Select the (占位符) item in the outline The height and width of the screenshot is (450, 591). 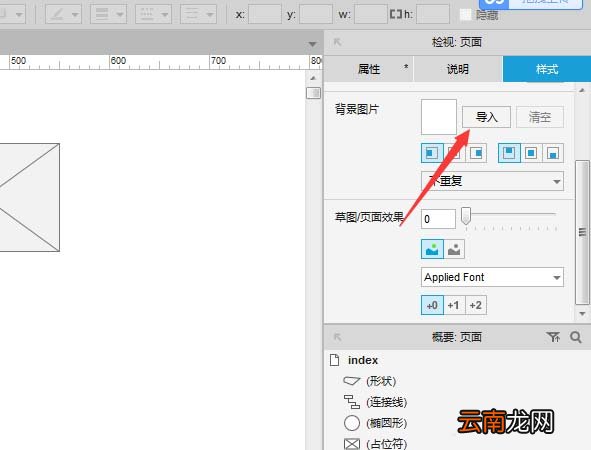[386, 444]
